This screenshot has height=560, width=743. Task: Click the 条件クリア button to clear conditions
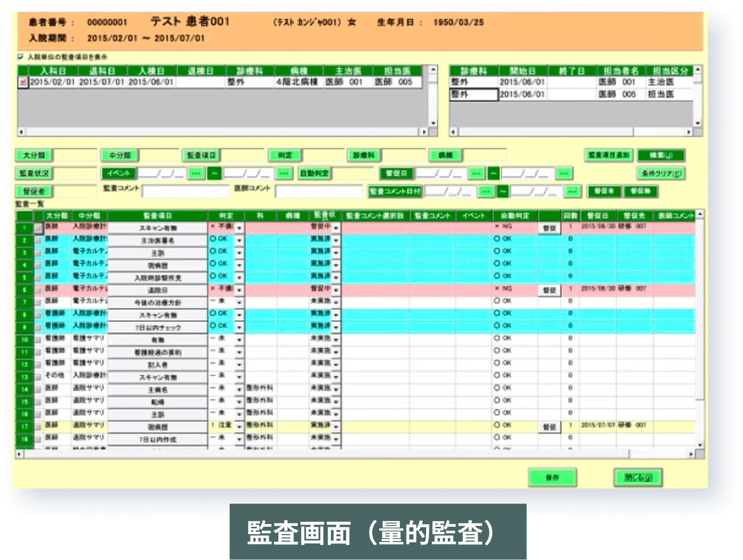tap(661, 173)
